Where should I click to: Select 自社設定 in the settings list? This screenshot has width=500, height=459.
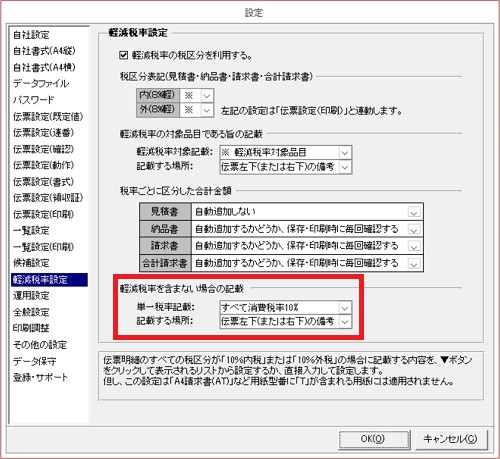[31, 35]
